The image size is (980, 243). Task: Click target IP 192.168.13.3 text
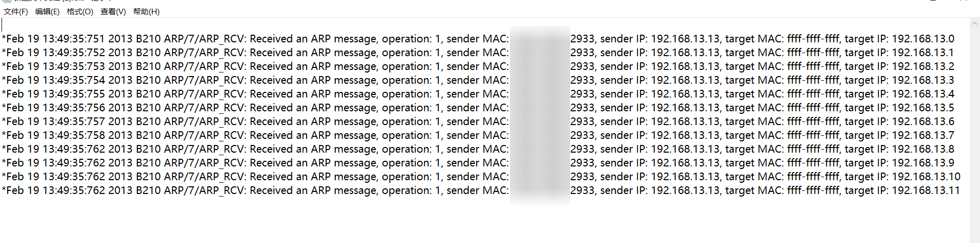coord(922,80)
